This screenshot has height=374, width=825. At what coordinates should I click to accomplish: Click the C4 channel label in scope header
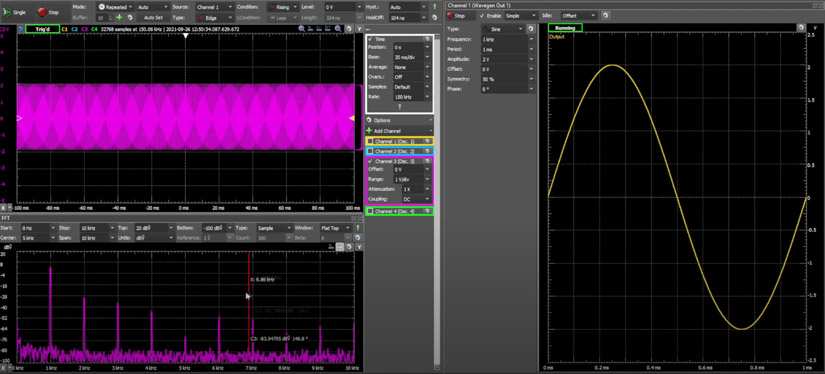(95, 29)
